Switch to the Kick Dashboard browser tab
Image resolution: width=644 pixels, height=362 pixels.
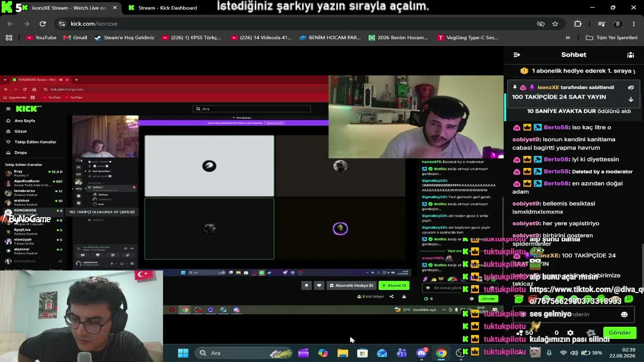click(167, 8)
